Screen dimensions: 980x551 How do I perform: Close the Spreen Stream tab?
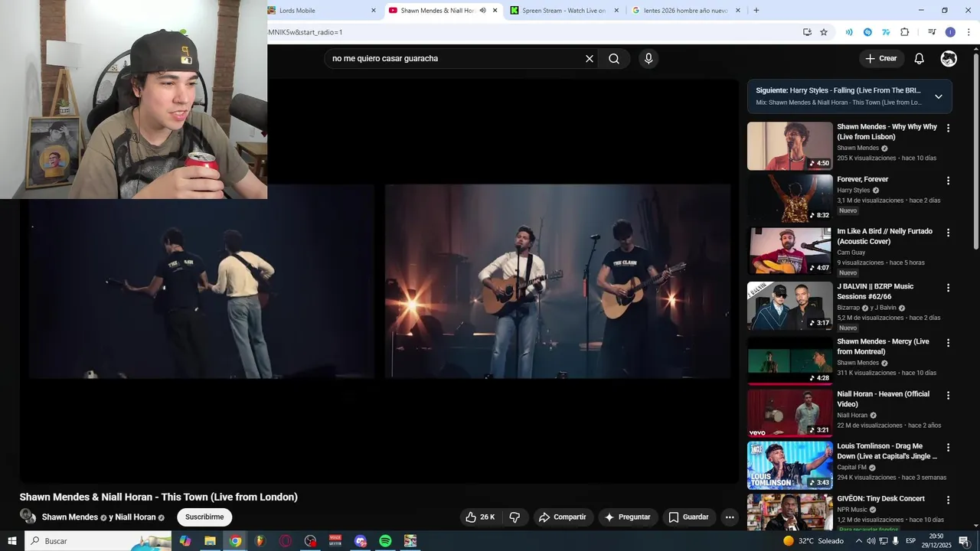click(x=616, y=11)
